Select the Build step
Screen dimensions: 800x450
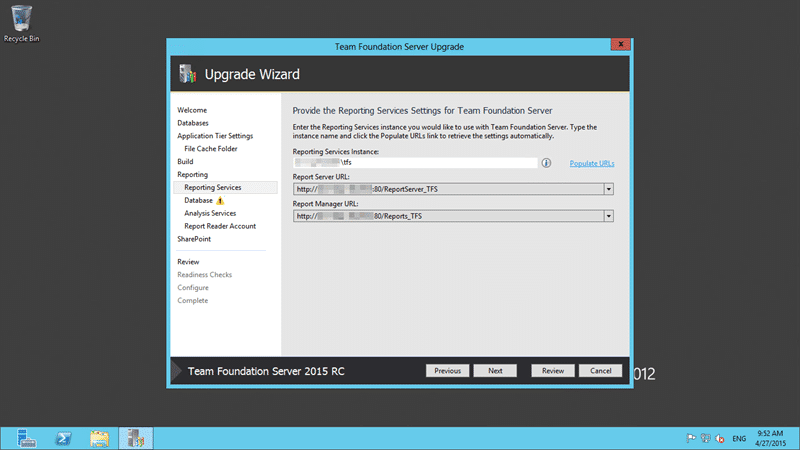point(185,162)
